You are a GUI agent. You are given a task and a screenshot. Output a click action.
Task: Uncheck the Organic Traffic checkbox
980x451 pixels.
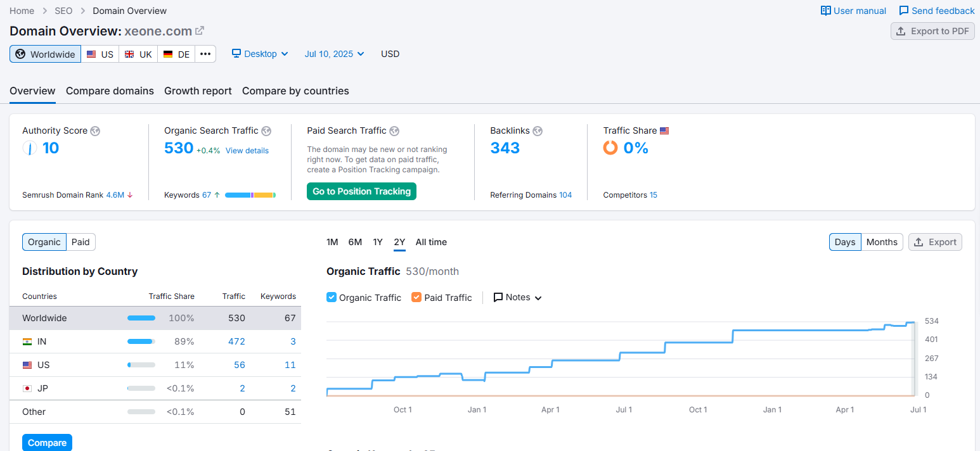(x=332, y=297)
